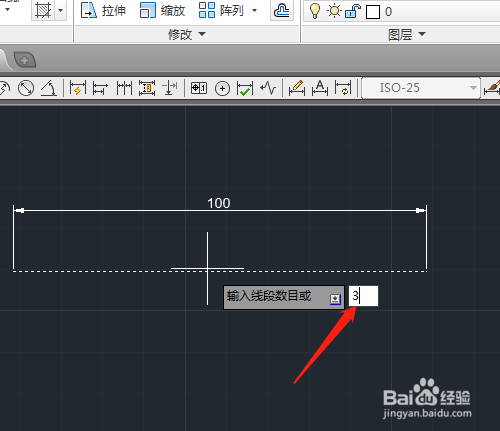Toggle layer on/off lightbulb
The height and width of the screenshot is (431, 500).
pyautogui.click(x=315, y=11)
